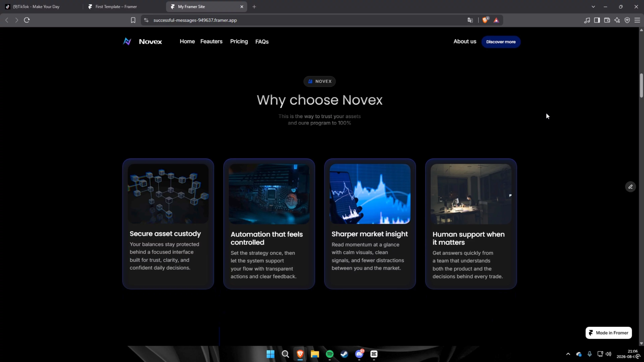Click the Discover more button
This screenshot has height=362, width=644.
(x=501, y=42)
